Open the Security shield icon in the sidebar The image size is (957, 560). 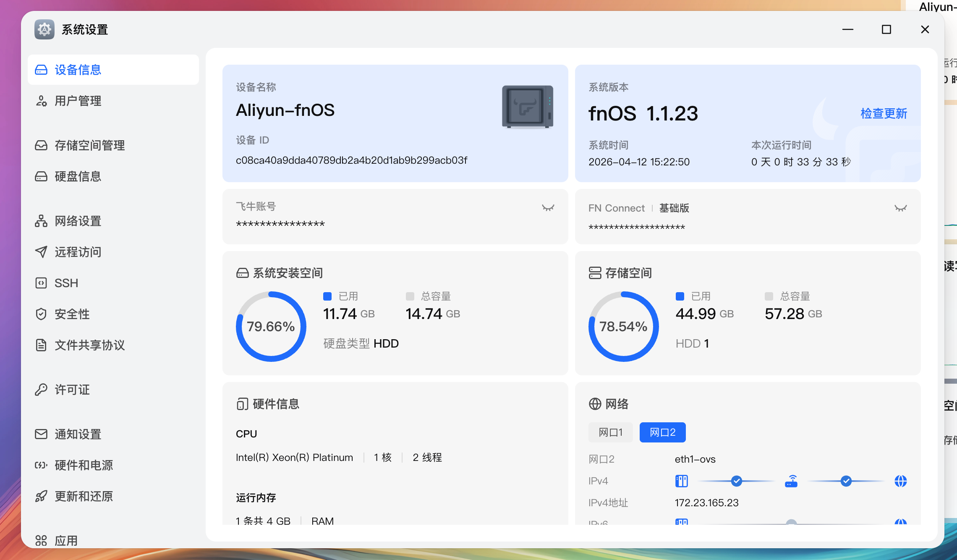pyautogui.click(x=41, y=314)
